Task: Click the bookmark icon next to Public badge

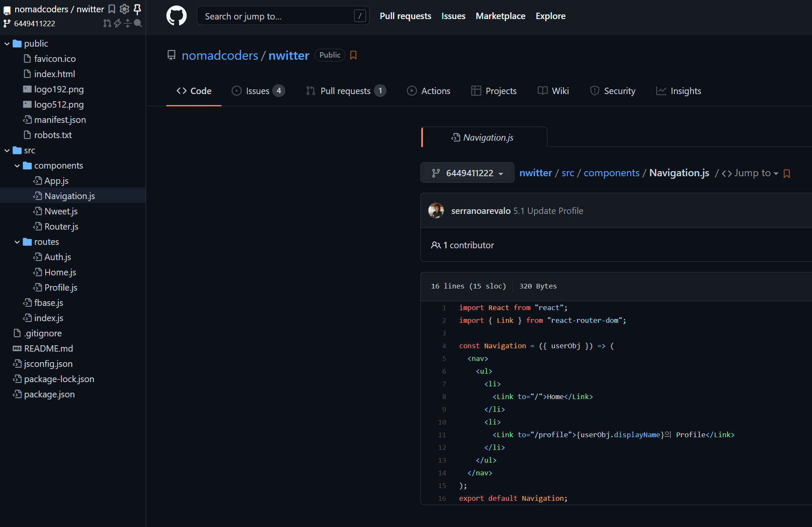Action: point(354,55)
